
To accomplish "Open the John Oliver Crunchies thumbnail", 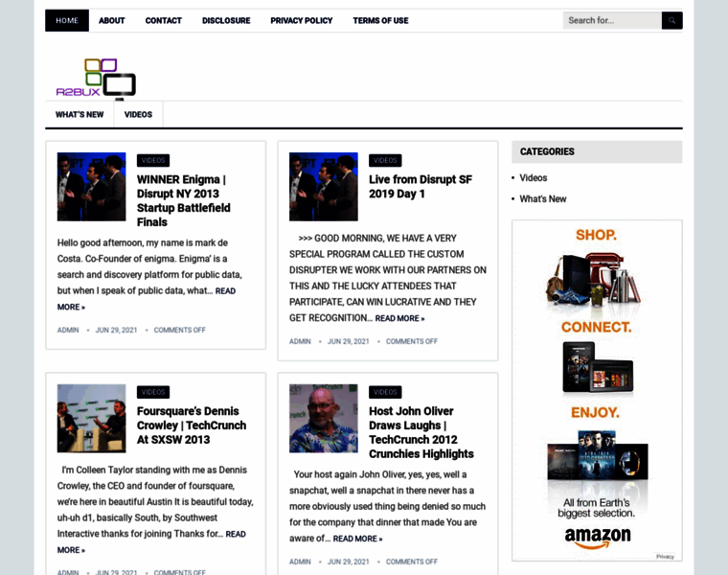I will 324,418.
